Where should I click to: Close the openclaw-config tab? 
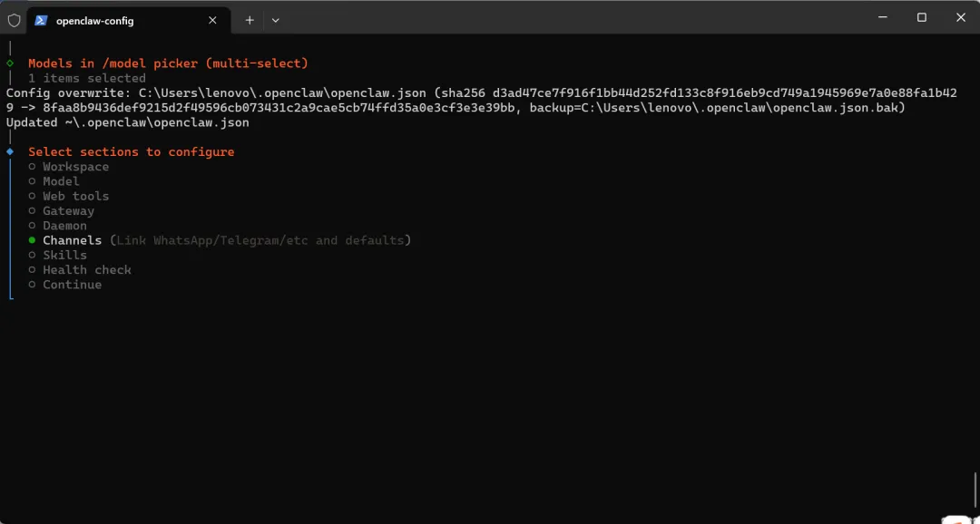[x=212, y=19]
